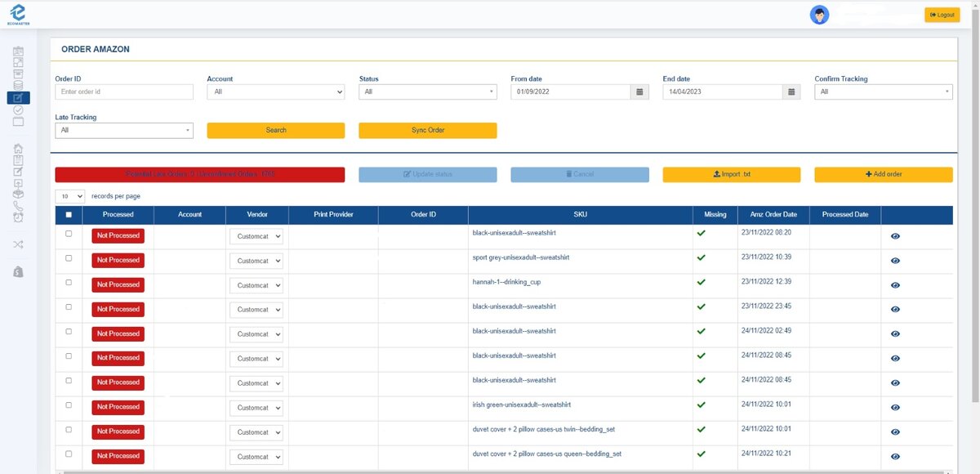Open the circled checkmark sidebar icon
The height and width of the screenshot is (474, 980).
pyautogui.click(x=19, y=110)
